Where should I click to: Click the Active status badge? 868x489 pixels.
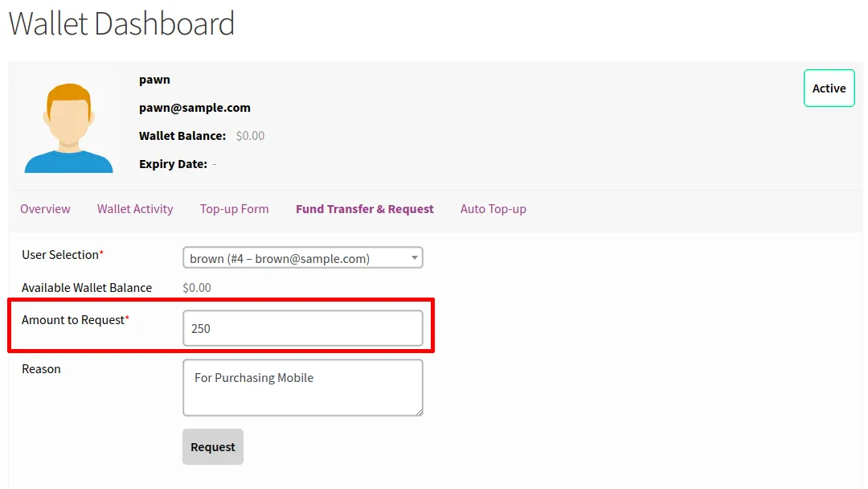coord(829,88)
